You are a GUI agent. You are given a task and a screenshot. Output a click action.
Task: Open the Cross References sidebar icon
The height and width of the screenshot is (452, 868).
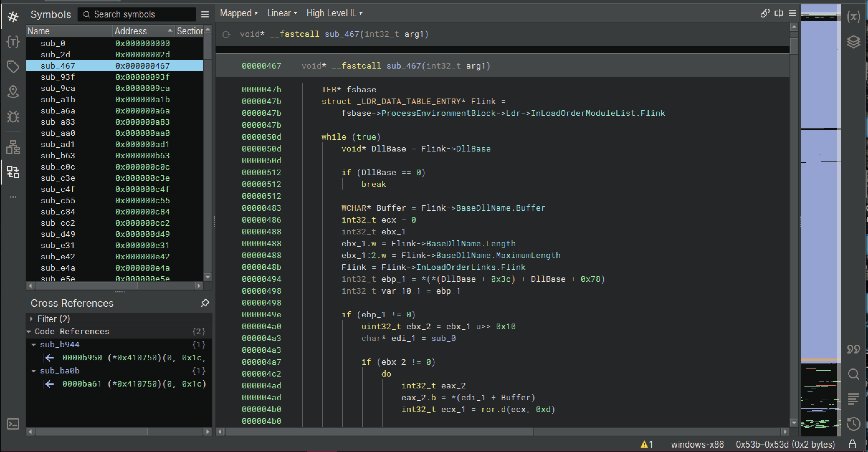pos(13,172)
